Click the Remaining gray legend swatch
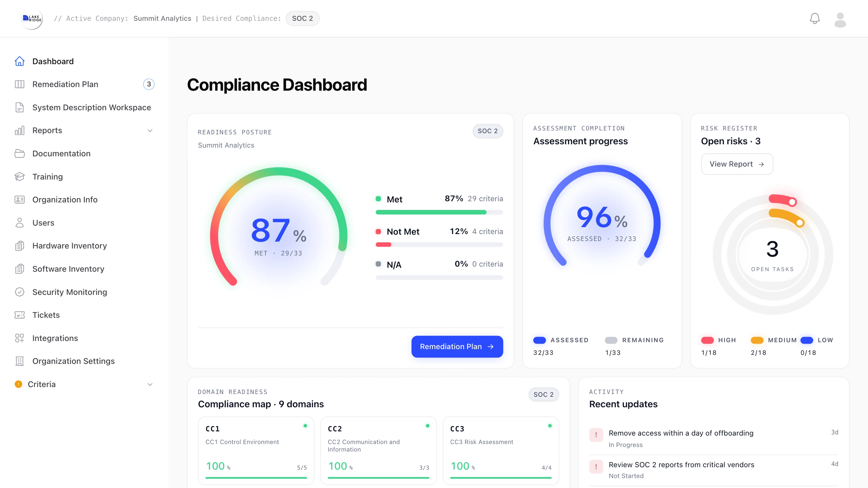 pyautogui.click(x=611, y=340)
